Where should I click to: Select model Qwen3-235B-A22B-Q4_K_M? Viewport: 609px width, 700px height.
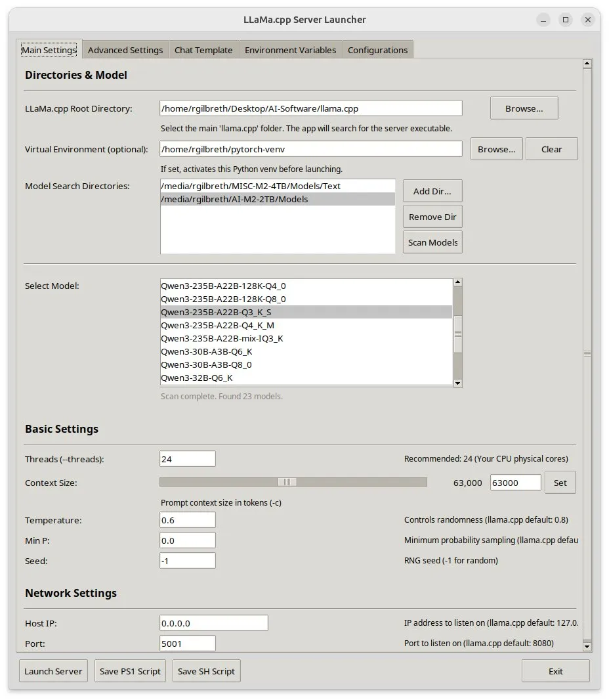[306, 325]
